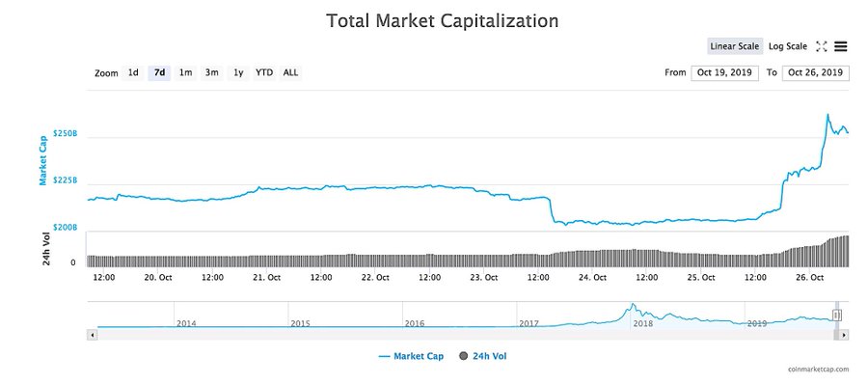The image size is (868, 385).
Task: Set zoom range to 7d
Action: click(x=159, y=72)
